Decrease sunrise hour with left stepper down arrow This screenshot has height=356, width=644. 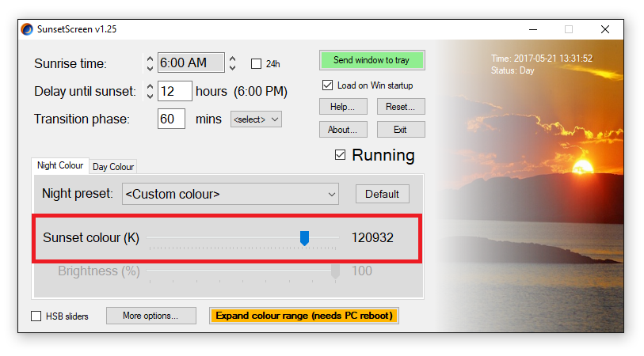(x=150, y=68)
